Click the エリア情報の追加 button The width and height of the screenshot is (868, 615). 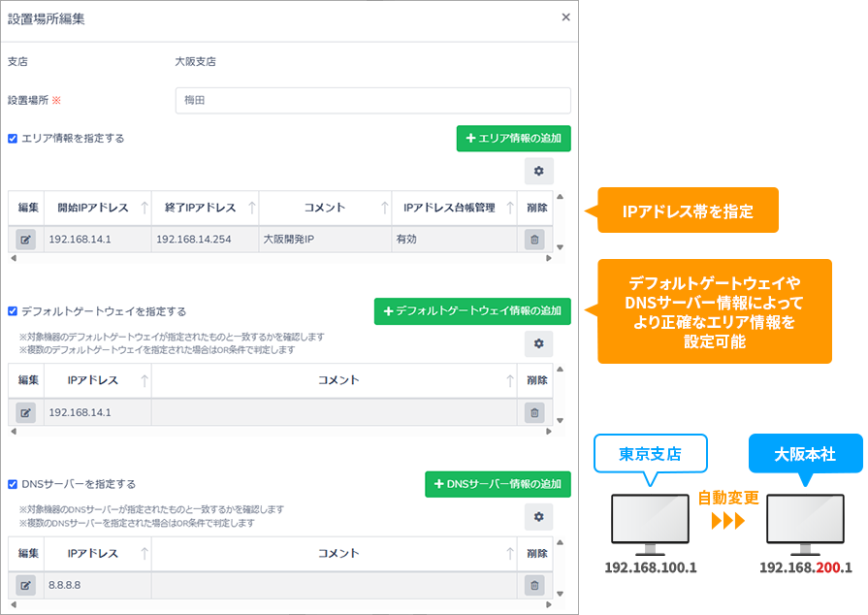click(513, 139)
